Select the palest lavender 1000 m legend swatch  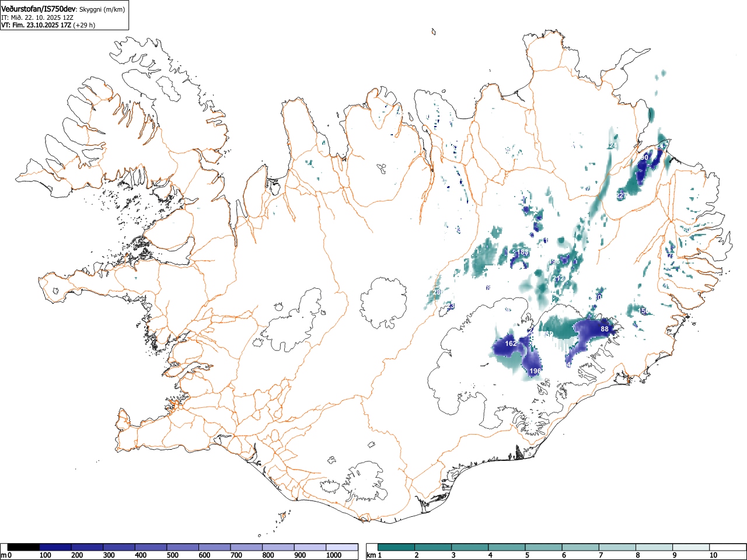click(x=343, y=547)
